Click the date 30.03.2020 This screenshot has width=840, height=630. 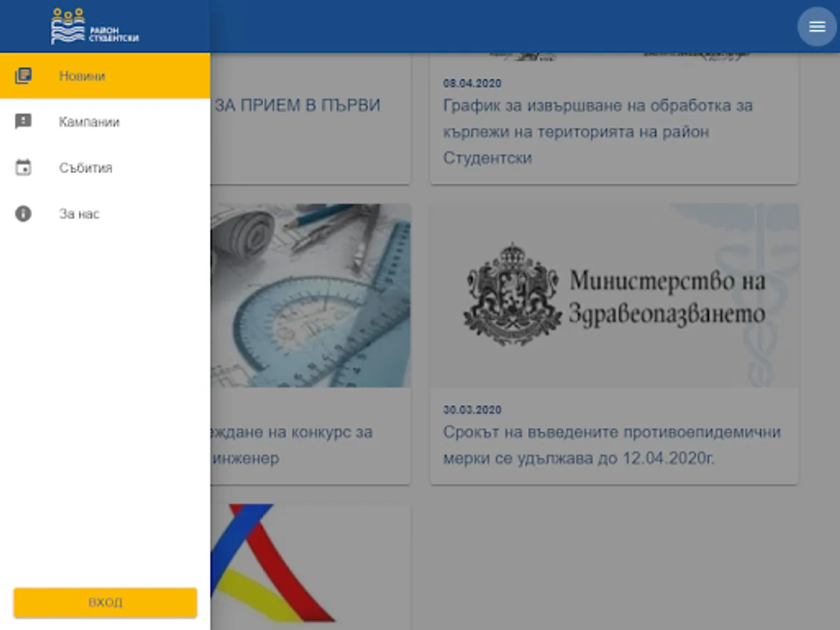pos(472,410)
